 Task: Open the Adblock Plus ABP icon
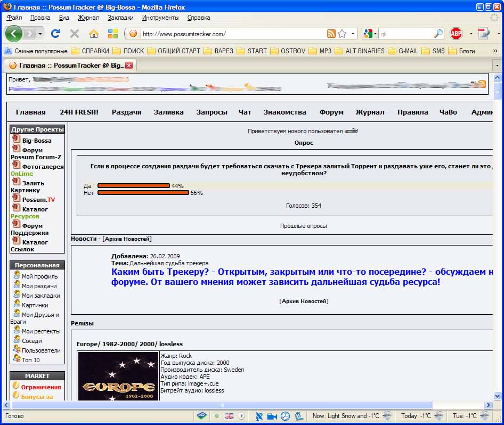[456, 34]
